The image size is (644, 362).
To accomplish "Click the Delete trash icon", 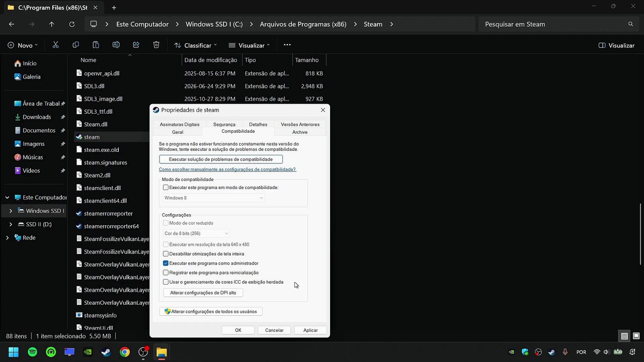I will (156, 45).
